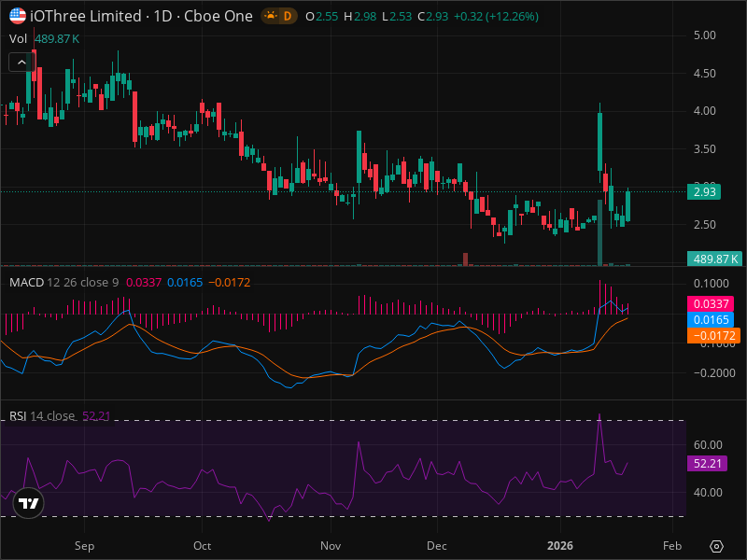Click the orange −0.0172 signal line label
The height and width of the screenshot is (560, 747).
pos(713,335)
